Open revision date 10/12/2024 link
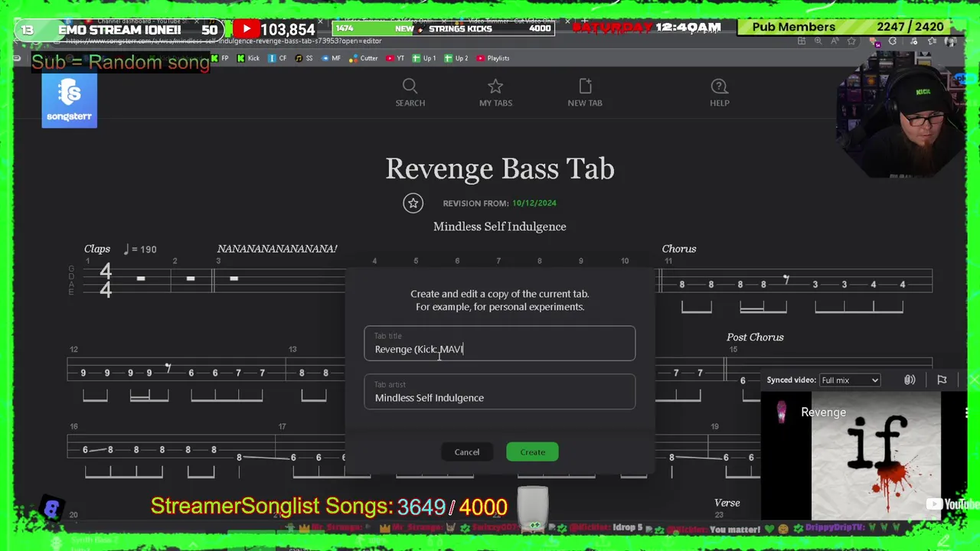This screenshot has height=551, width=980. coord(534,203)
